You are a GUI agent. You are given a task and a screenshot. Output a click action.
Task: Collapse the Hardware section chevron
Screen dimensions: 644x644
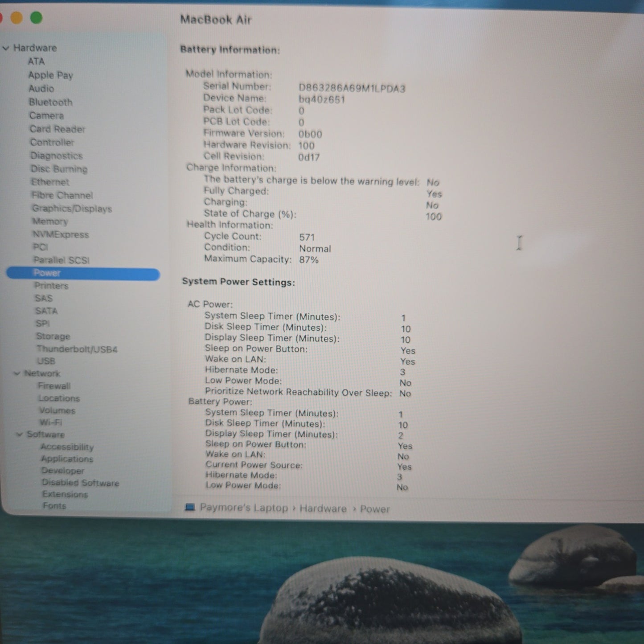pos(6,48)
